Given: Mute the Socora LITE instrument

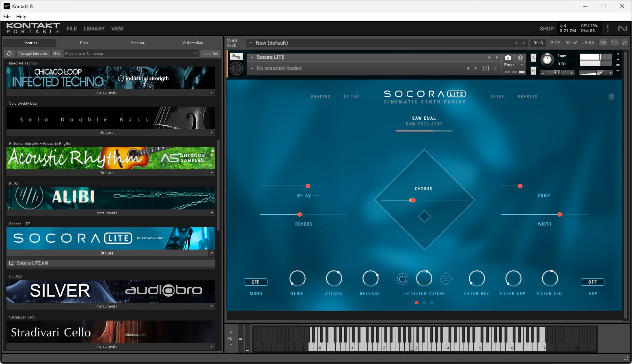Looking at the screenshot, I should click(x=533, y=71).
